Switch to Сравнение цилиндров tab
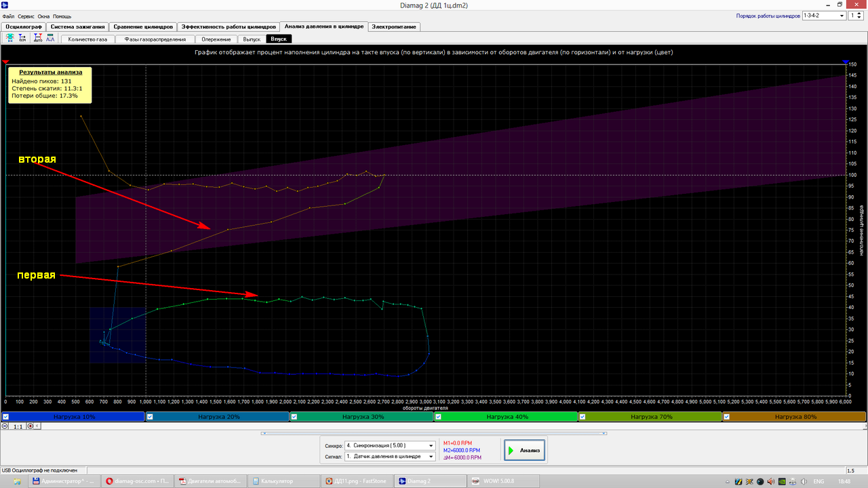Image resolution: width=868 pixels, height=488 pixels. [142, 26]
